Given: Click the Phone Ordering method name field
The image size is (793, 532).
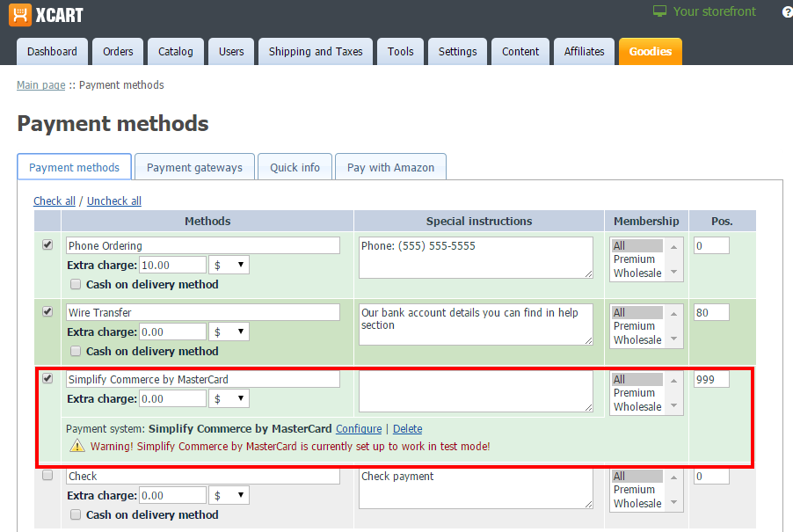Looking at the screenshot, I should tap(203, 245).
